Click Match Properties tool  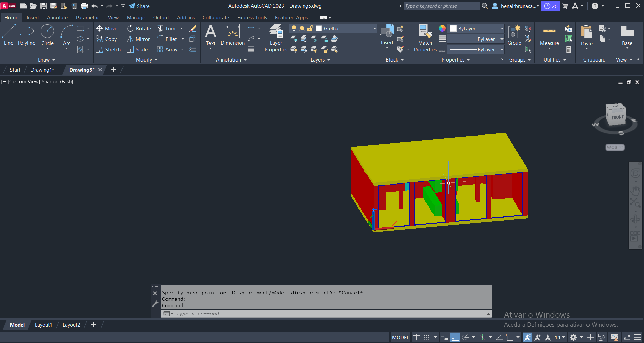point(425,38)
